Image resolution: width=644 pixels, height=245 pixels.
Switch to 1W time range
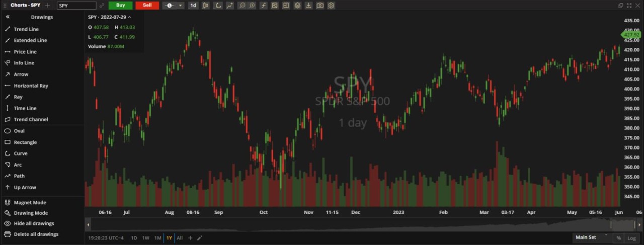(145, 238)
